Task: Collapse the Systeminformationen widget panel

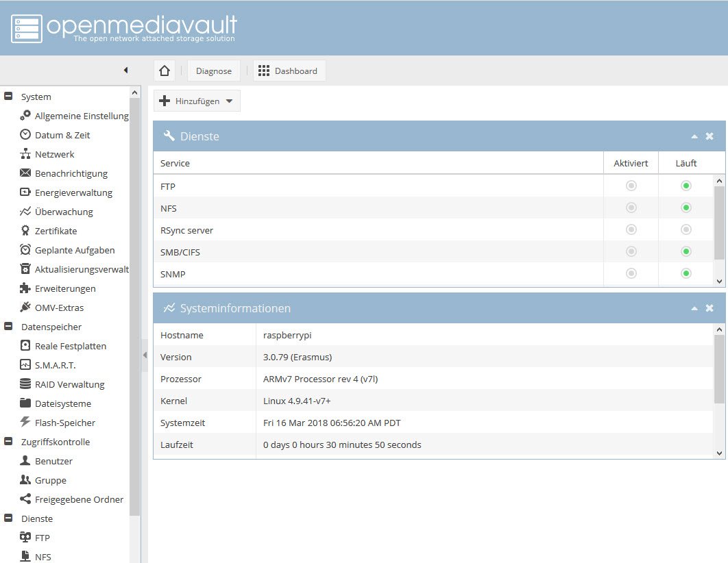Action: (x=694, y=308)
